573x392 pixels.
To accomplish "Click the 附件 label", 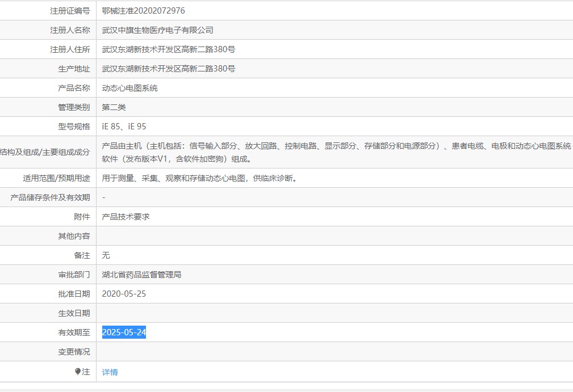I will point(82,217).
